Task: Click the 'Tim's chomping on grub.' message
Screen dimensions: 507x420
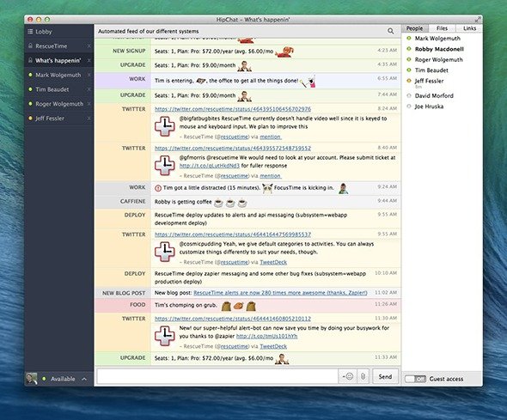Action: coord(186,305)
